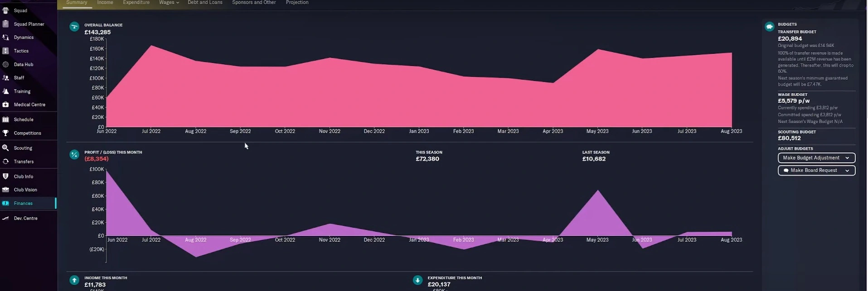Open Tactics via its sidebar icon
Image resolution: width=868 pixels, height=291 pixels.
[5, 51]
